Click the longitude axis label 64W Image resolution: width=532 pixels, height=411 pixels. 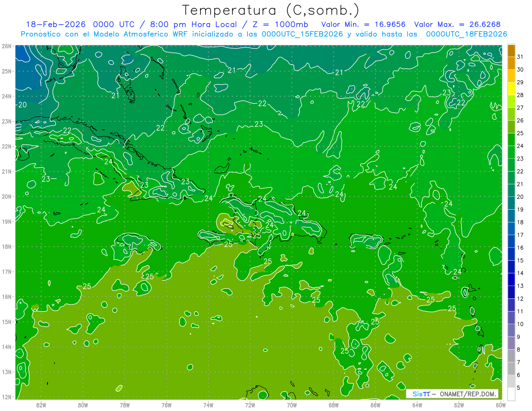pyautogui.click(x=417, y=405)
